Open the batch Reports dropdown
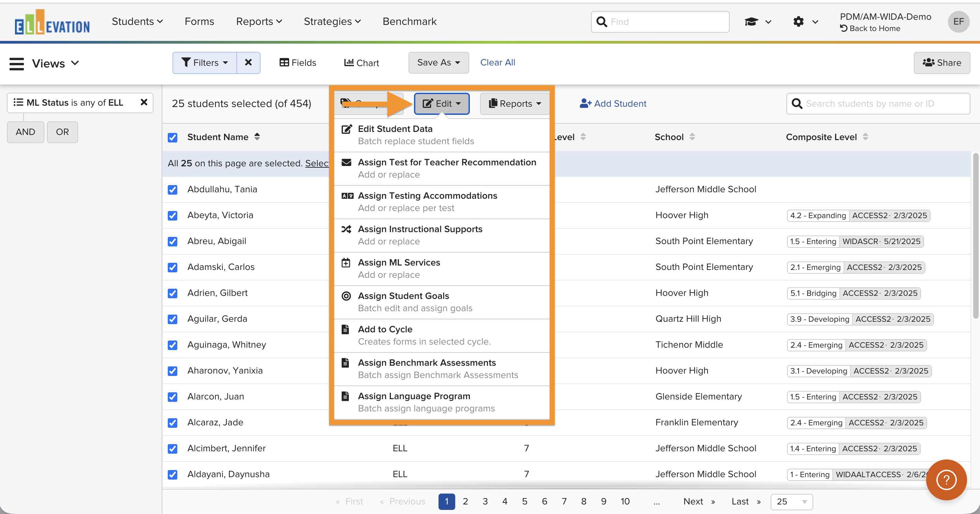980x514 pixels. [515, 103]
